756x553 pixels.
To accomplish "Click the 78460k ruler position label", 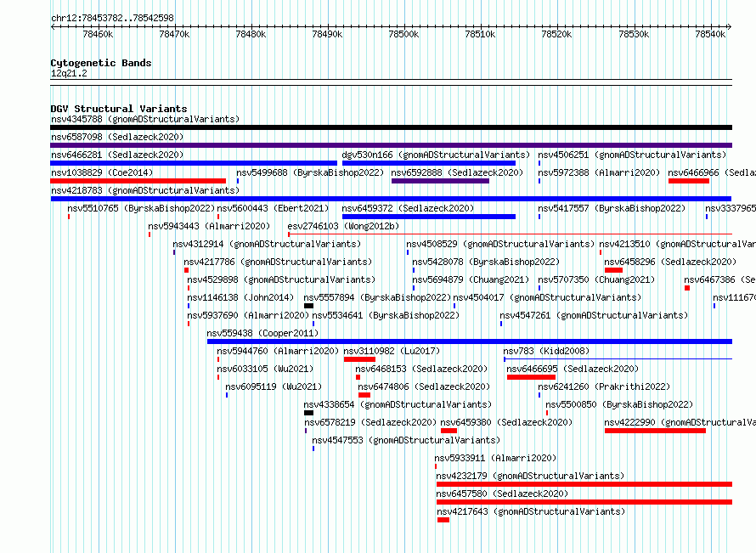I will (98, 34).
